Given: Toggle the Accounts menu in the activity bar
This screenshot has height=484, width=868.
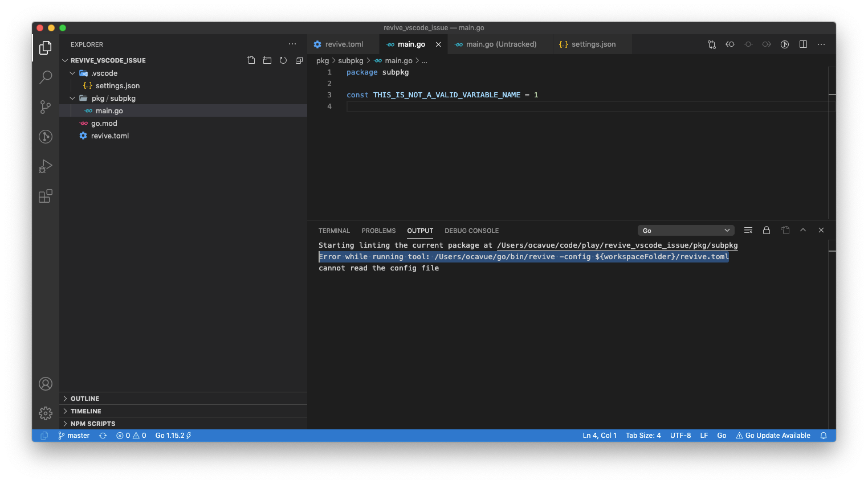Looking at the screenshot, I should [x=45, y=384].
